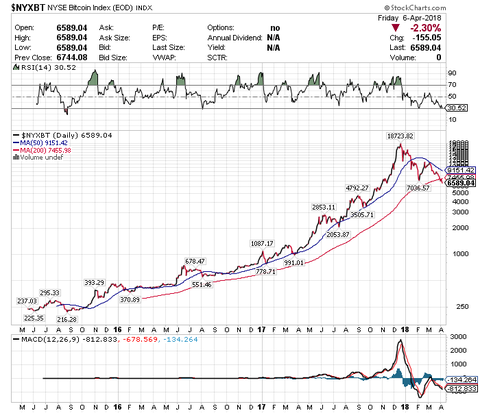Click the red -678.569 MACD signal value
Image resolution: width=480 pixels, height=413 pixels.
140,339
